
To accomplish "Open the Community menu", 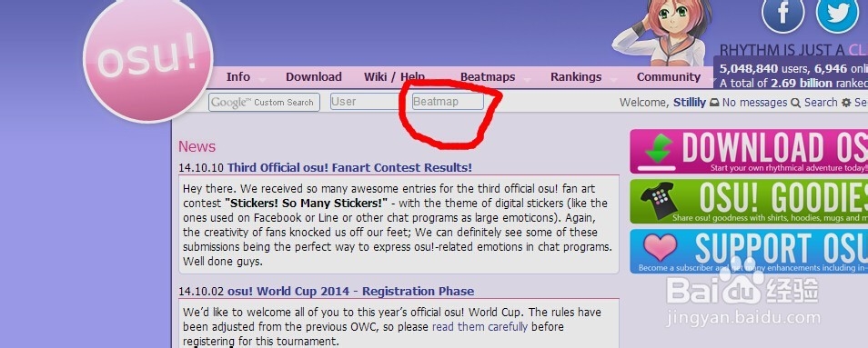I will [669, 77].
